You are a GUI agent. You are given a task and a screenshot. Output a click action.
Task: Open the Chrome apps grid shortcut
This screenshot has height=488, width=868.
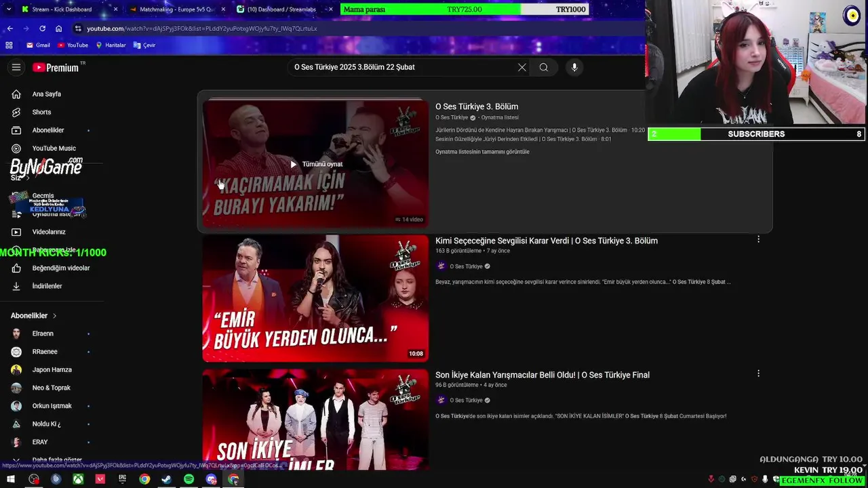[9, 45]
